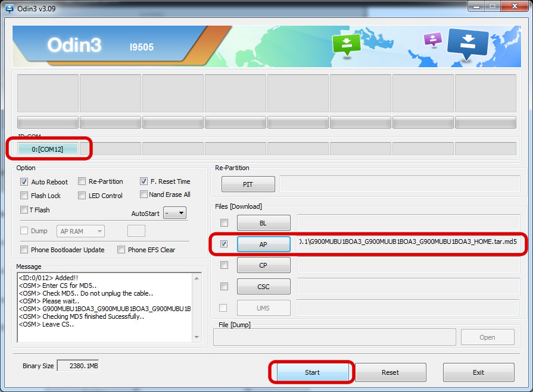The width and height of the screenshot is (533, 392).
Task: Click the Message log scroll down arrow
Action: 197,337
